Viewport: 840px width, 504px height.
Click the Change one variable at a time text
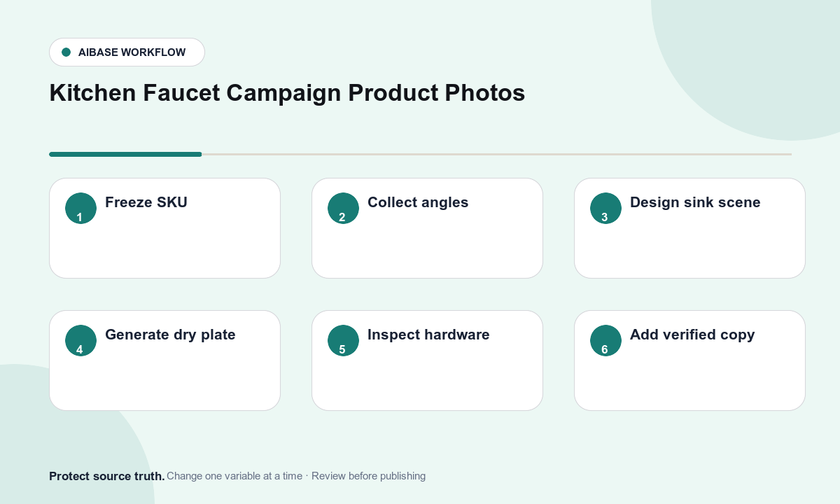(x=234, y=476)
